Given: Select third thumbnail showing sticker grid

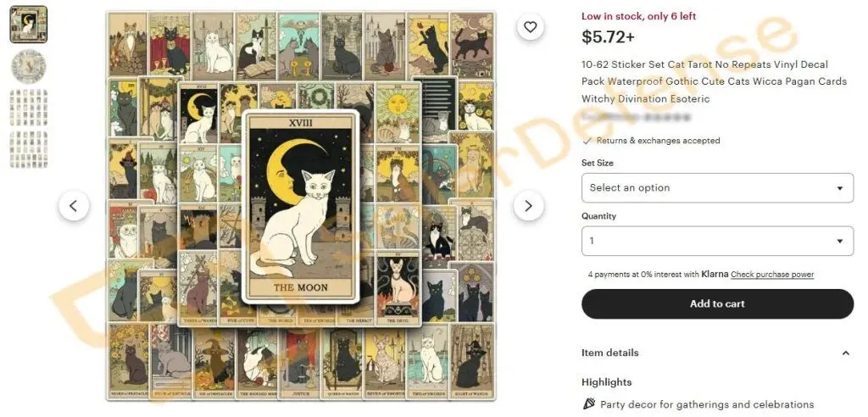Looking at the screenshot, I should [x=29, y=108].
